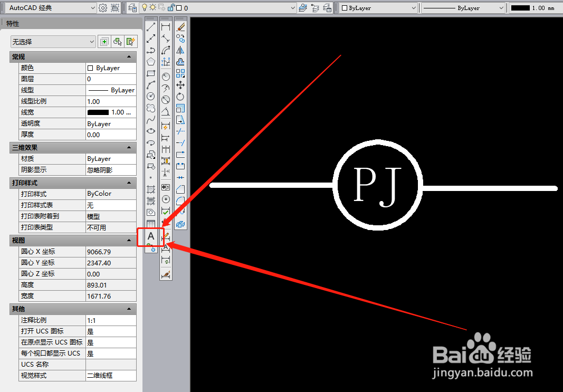Select the Mirror tool
Screen dimensions: 563x392
[x=180, y=50]
